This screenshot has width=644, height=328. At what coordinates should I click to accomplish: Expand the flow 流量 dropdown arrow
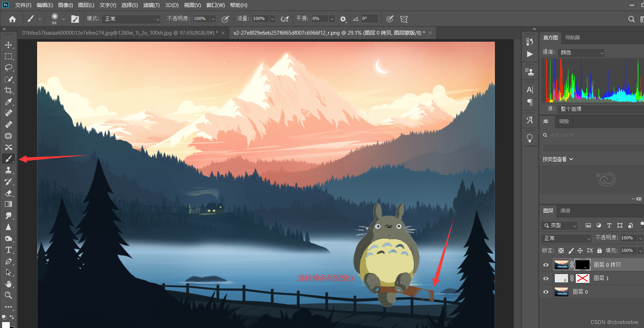coord(272,19)
